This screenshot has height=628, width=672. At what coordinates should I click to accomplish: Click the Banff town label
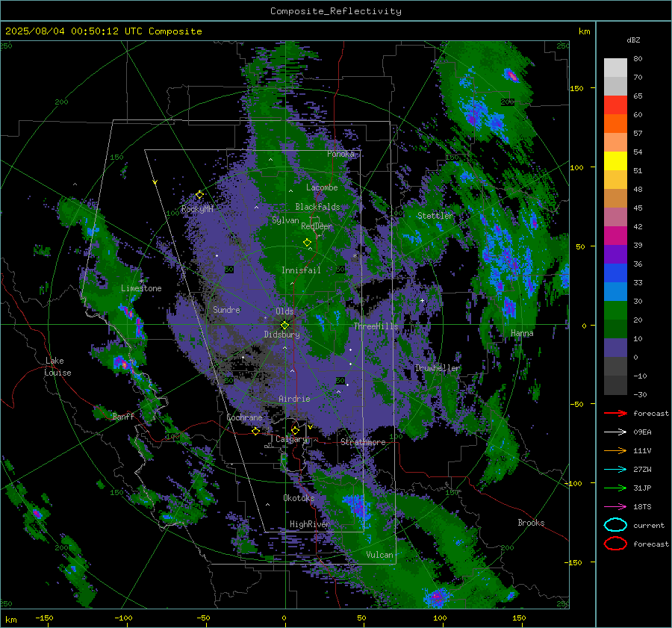point(123,417)
